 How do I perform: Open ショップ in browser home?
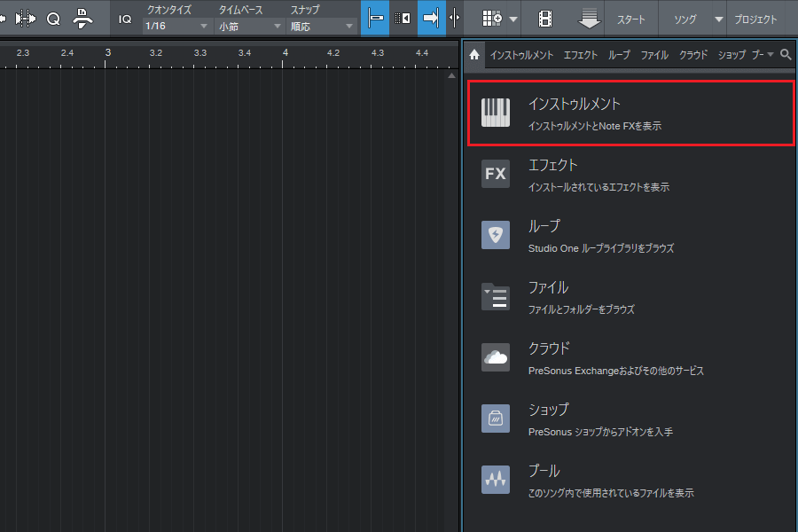630,419
